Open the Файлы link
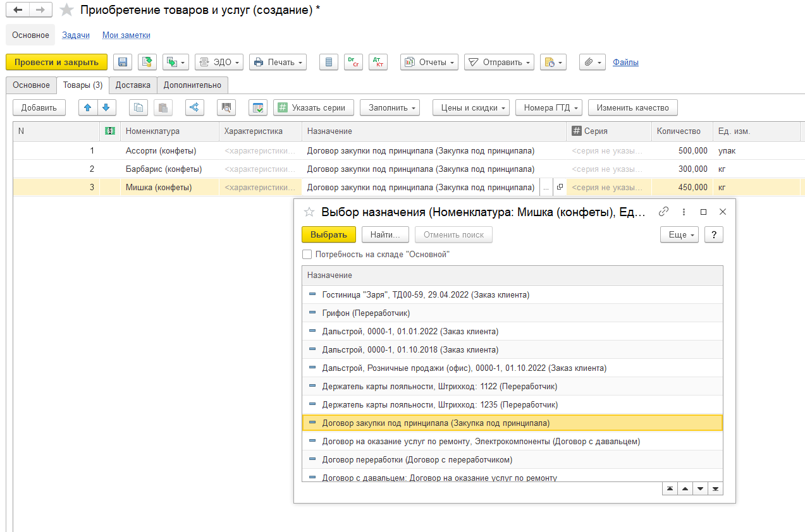805x532 pixels. coord(625,62)
